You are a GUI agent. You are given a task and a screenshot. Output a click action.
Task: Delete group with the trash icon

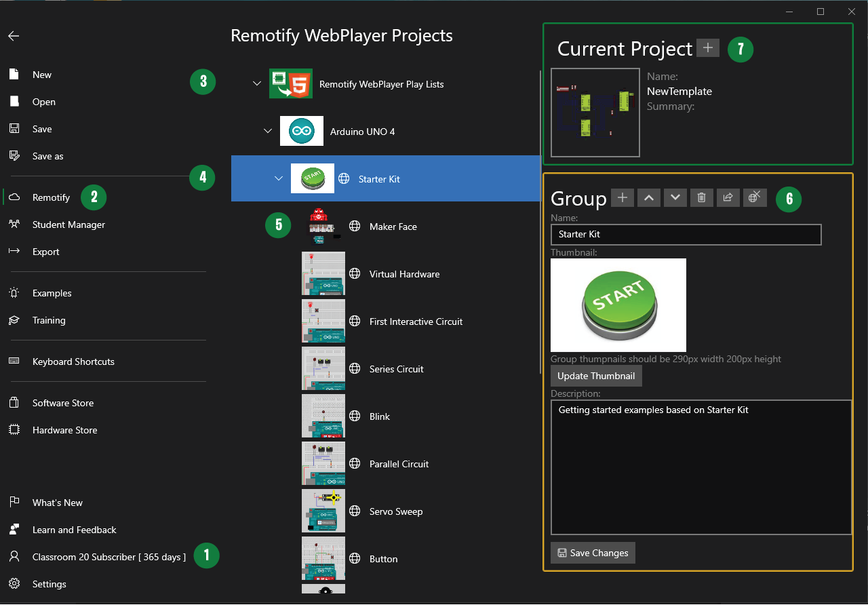pos(701,197)
